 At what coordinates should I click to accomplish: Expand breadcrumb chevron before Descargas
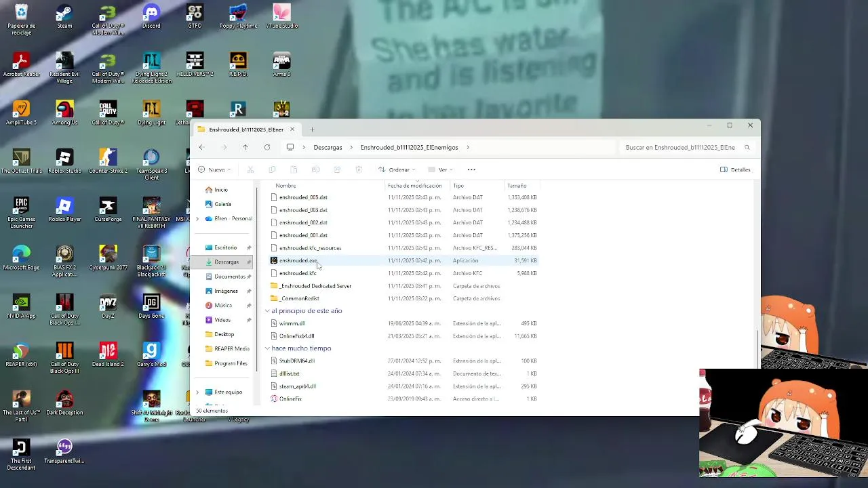coord(303,147)
